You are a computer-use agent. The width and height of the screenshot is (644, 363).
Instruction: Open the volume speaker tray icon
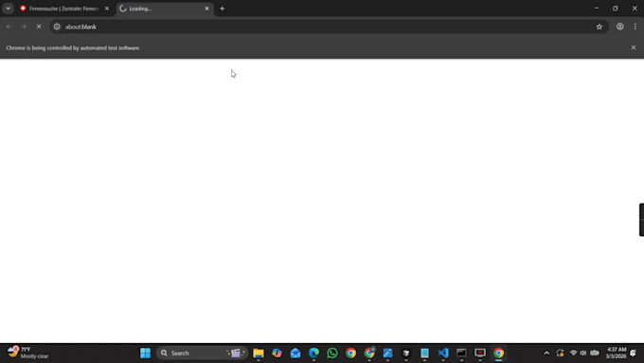pyautogui.click(x=583, y=354)
